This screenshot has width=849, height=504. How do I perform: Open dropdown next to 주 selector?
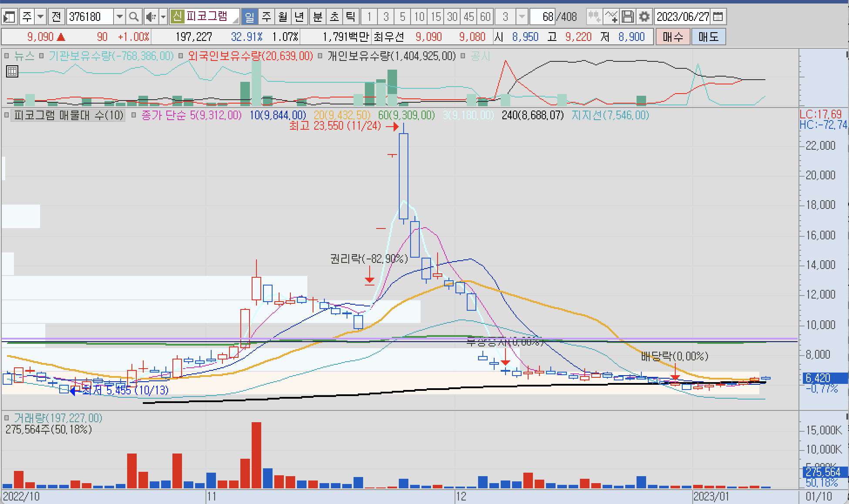click(x=40, y=17)
